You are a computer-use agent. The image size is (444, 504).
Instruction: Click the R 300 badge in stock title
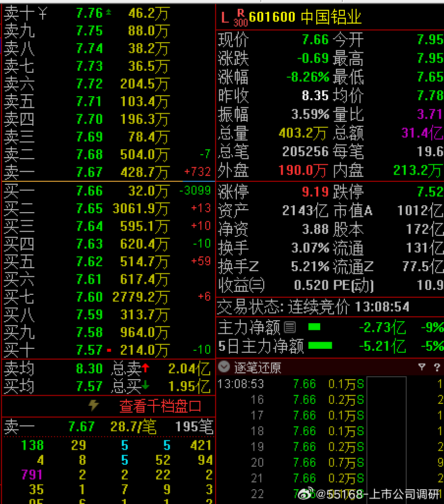coord(240,18)
